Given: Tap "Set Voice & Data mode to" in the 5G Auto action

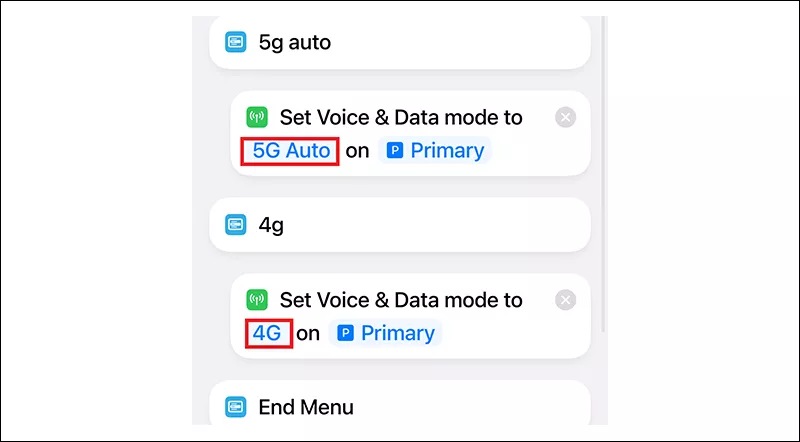Looking at the screenshot, I should click(401, 118).
